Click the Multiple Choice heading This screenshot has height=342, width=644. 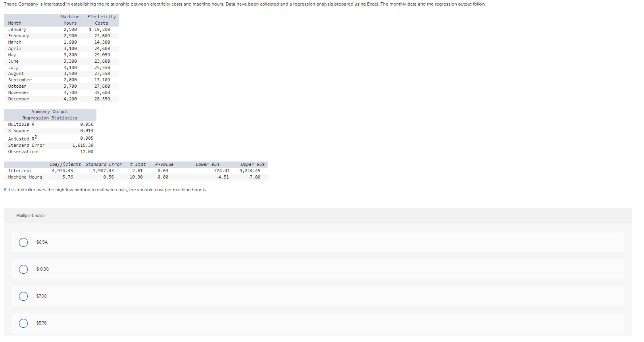click(31, 216)
